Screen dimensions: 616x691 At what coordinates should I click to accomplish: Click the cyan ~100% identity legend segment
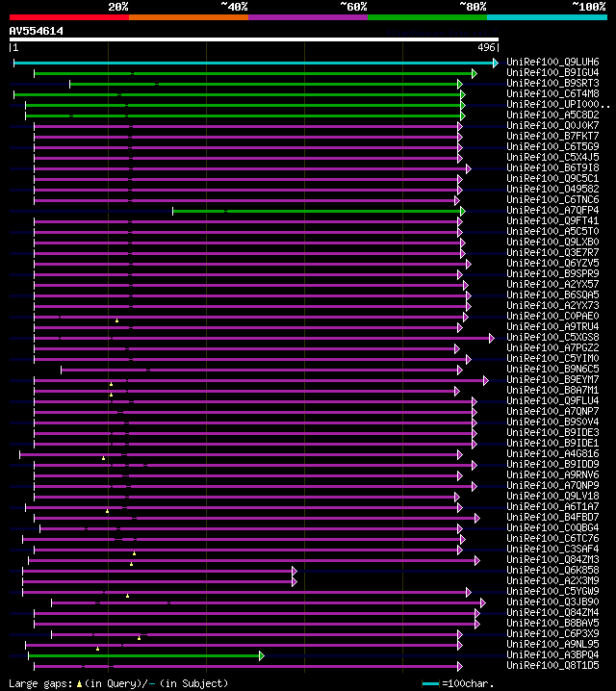pyautogui.click(x=548, y=17)
